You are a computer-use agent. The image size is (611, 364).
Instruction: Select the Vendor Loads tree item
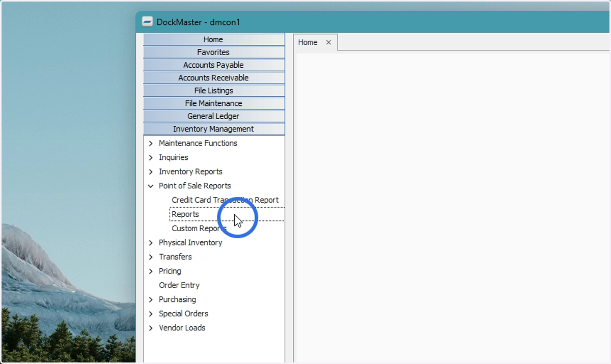tap(182, 328)
